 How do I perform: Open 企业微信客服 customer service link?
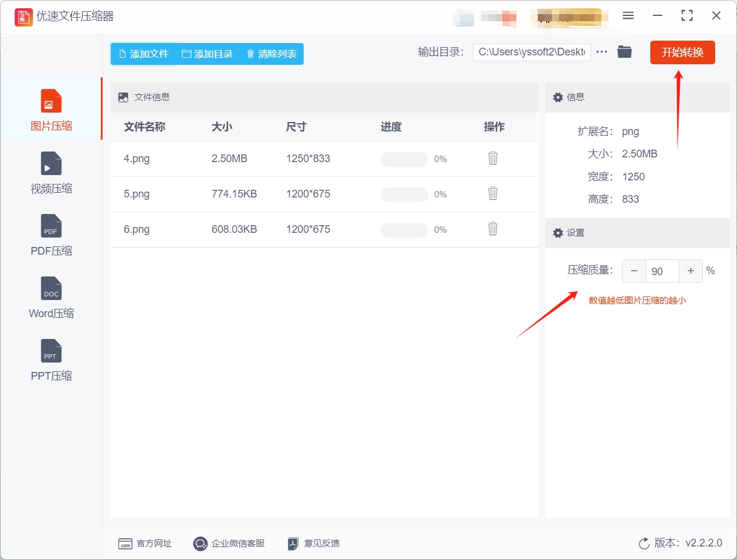pyautogui.click(x=229, y=543)
